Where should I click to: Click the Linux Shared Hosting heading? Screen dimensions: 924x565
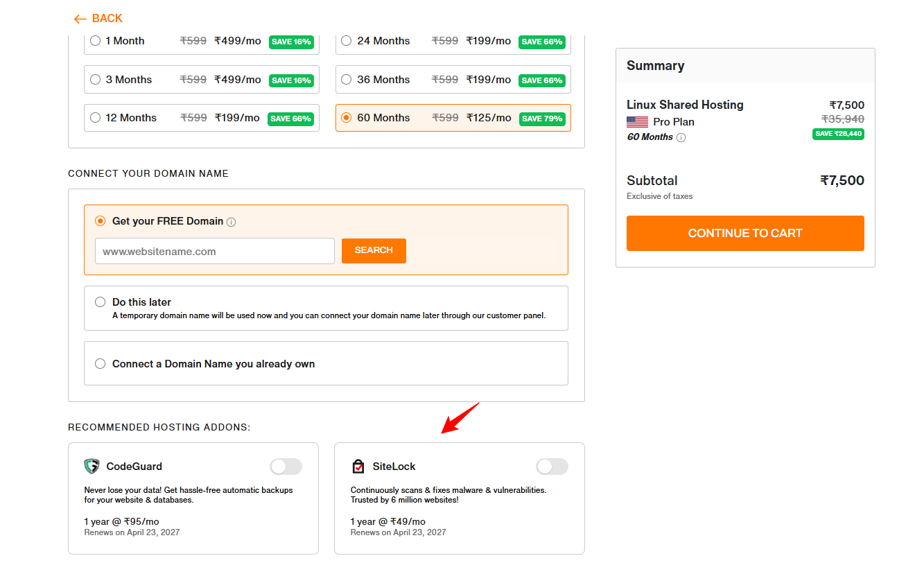tap(685, 105)
